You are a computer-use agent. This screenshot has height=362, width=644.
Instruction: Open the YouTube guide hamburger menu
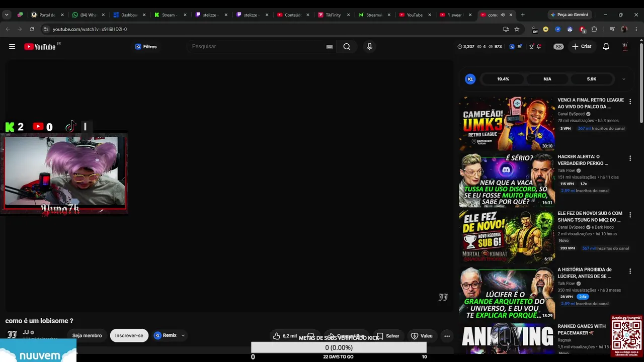[x=12, y=47]
